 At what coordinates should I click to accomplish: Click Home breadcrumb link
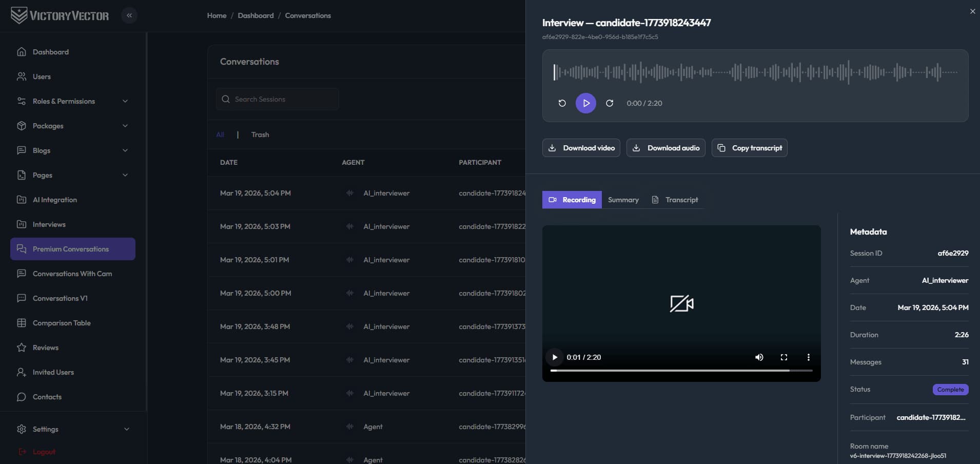pyautogui.click(x=217, y=15)
